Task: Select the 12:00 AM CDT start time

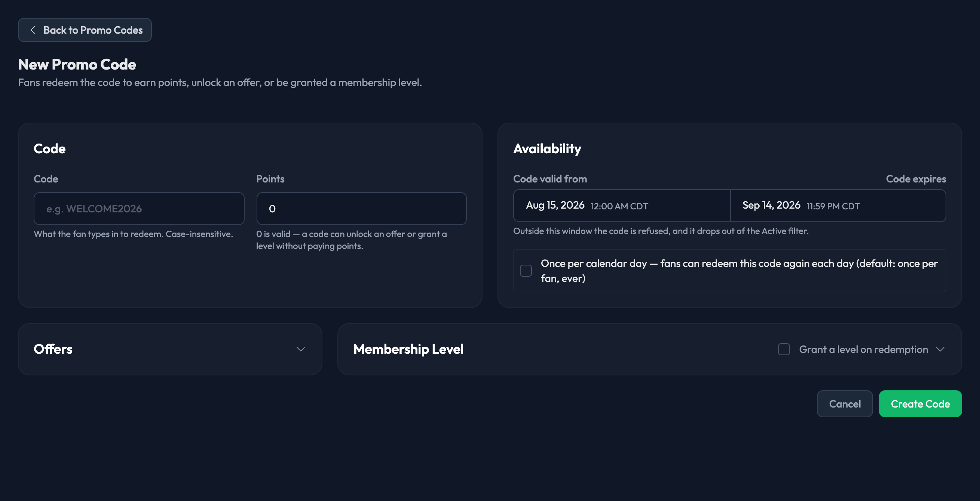Action: point(619,206)
